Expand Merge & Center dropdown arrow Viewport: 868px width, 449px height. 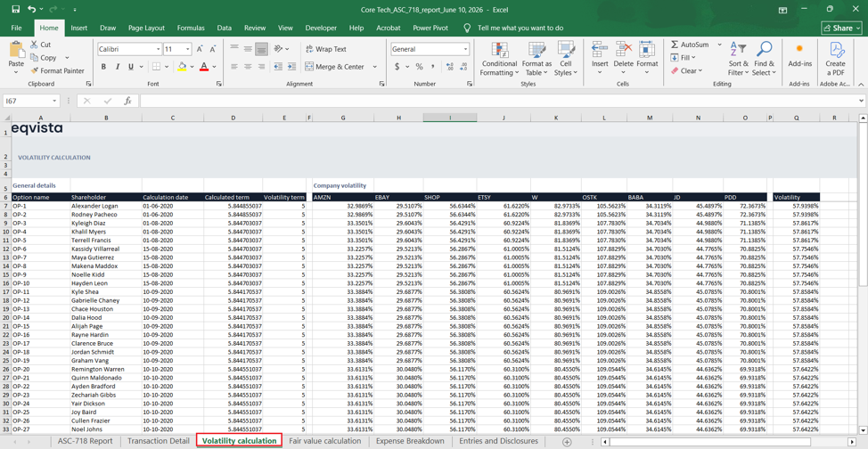coord(374,67)
